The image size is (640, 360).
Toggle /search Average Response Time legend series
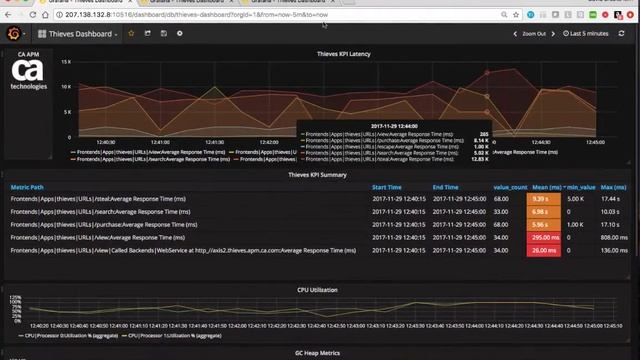pyautogui.click(x=153, y=159)
